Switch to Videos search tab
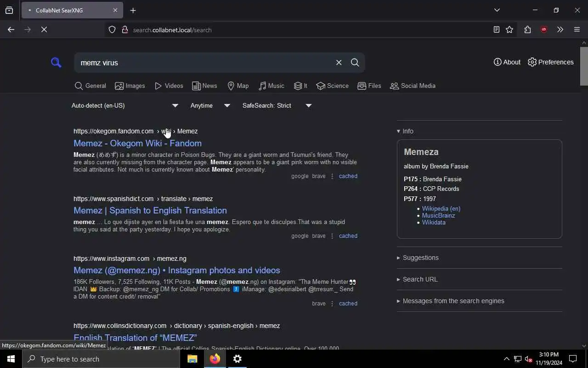Screen dimensions: 588x368 (x=169, y=86)
